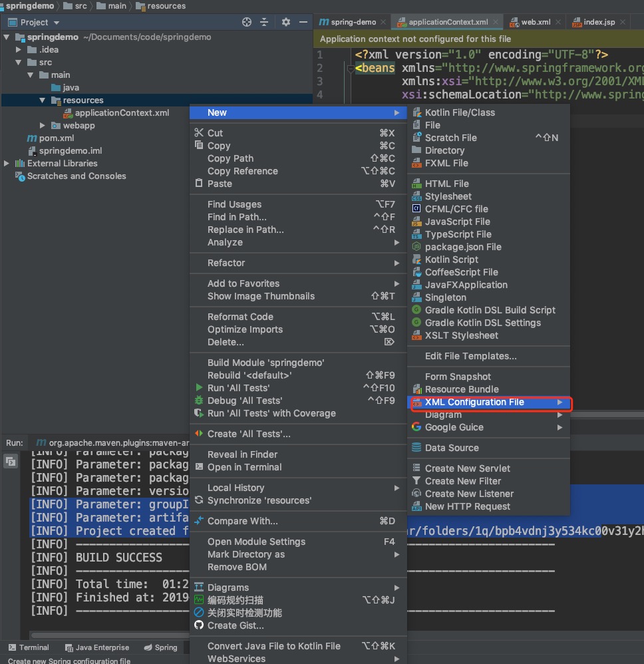Click the restore layout icon in Run panel
This screenshot has width=644, height=664.
[x=11, y=460]
